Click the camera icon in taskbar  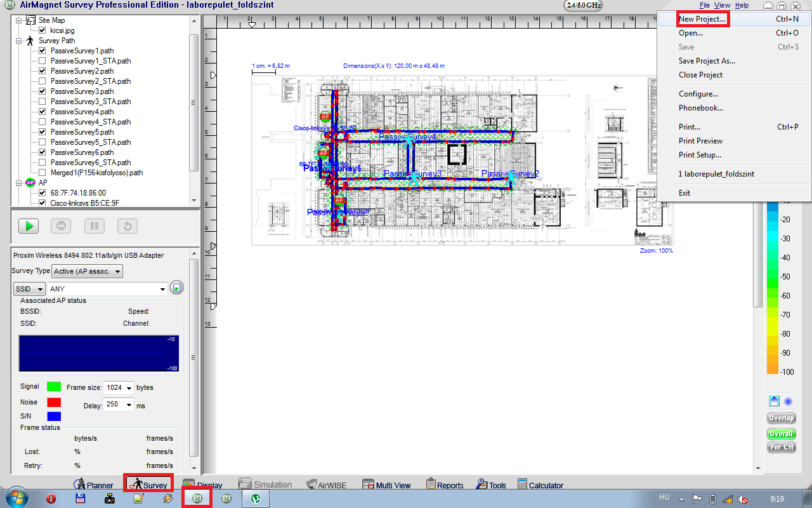click(110, 498)
